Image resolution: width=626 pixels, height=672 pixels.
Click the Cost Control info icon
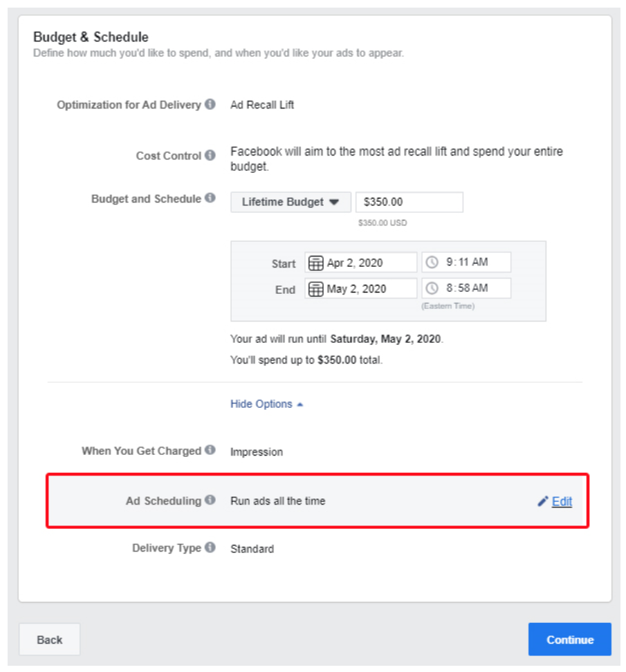(210, 156)
